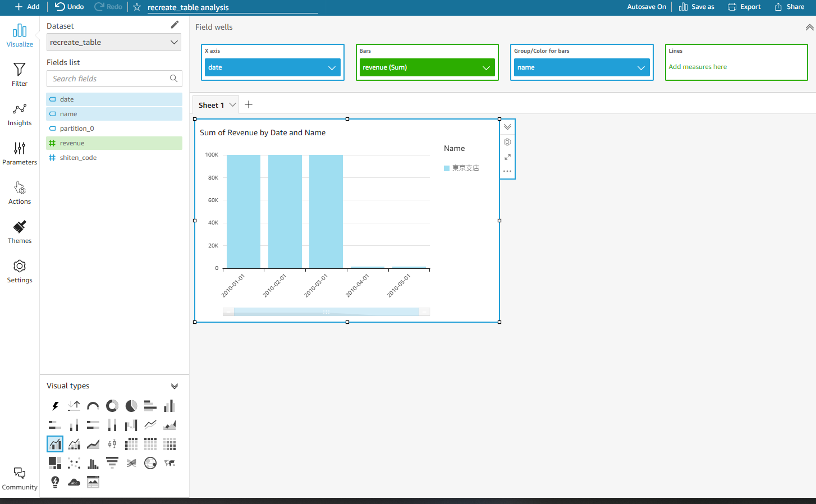Select the waterfall chart visual type
This screenshot has height=504, width=816.
[131, 425]
